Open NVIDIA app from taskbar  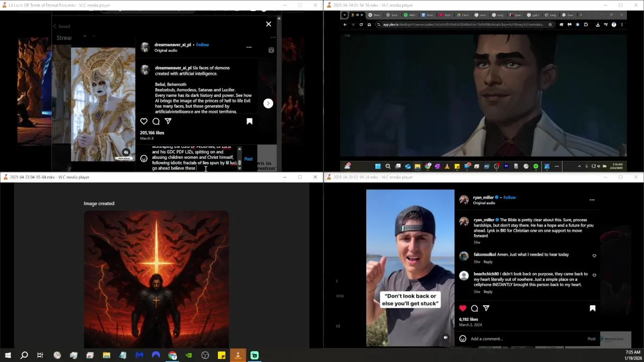click(189, 355)
